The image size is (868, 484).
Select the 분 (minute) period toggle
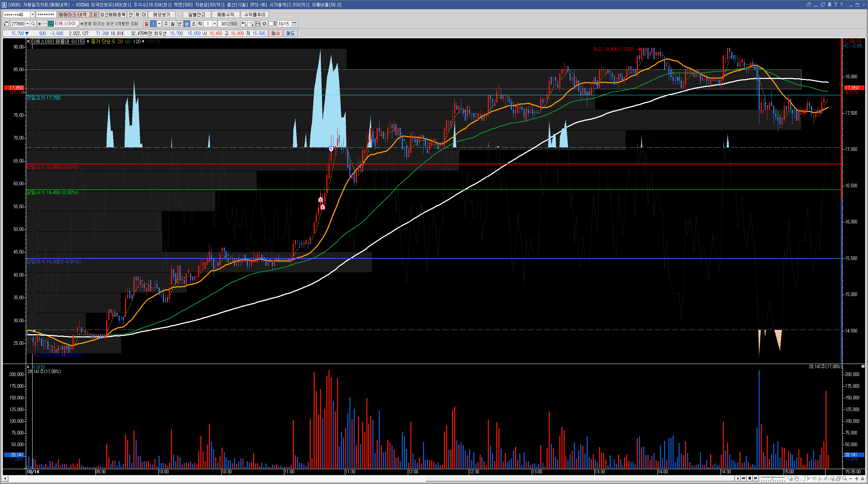(187, 24)
